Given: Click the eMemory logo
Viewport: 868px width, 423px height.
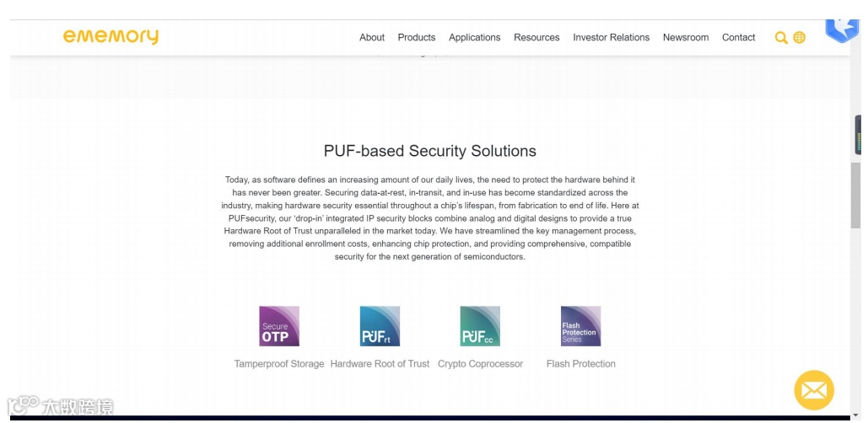Looking at the screenshot, I should (x=111, y=37).
